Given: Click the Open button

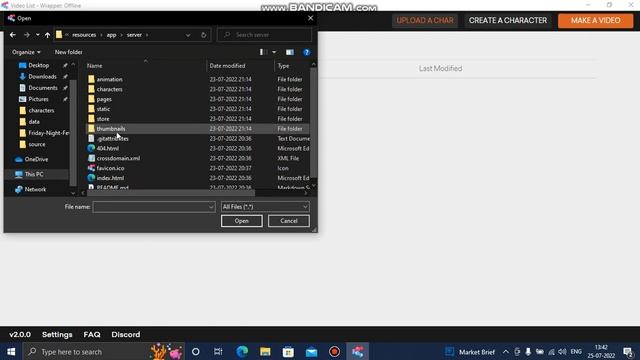Looking at the screenshot, I should (x=242, y=221).
